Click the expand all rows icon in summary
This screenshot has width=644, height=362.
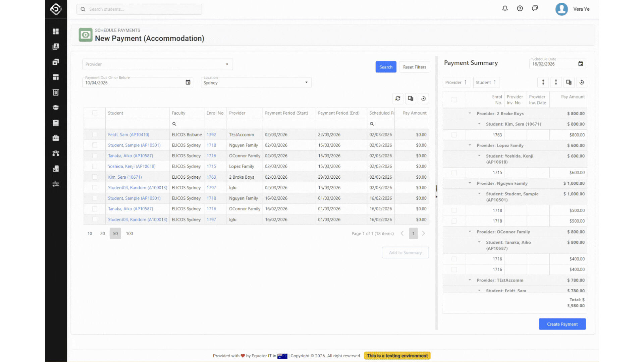tap(543, 82)
